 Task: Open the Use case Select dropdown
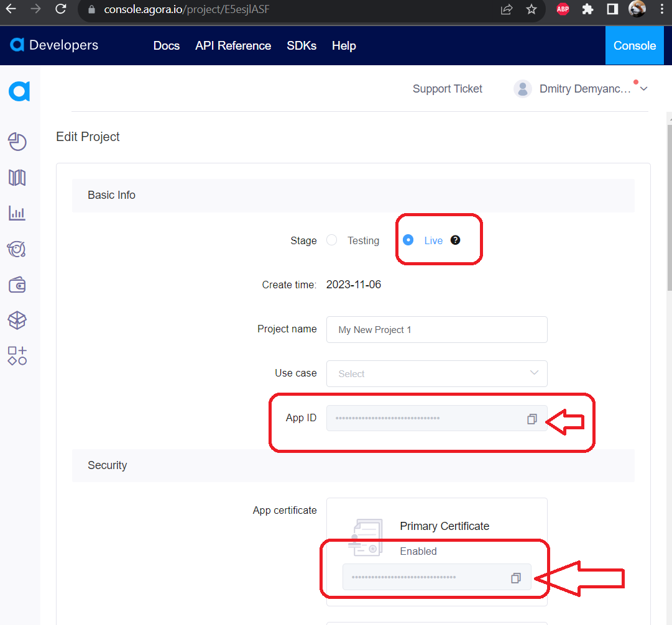436,373
